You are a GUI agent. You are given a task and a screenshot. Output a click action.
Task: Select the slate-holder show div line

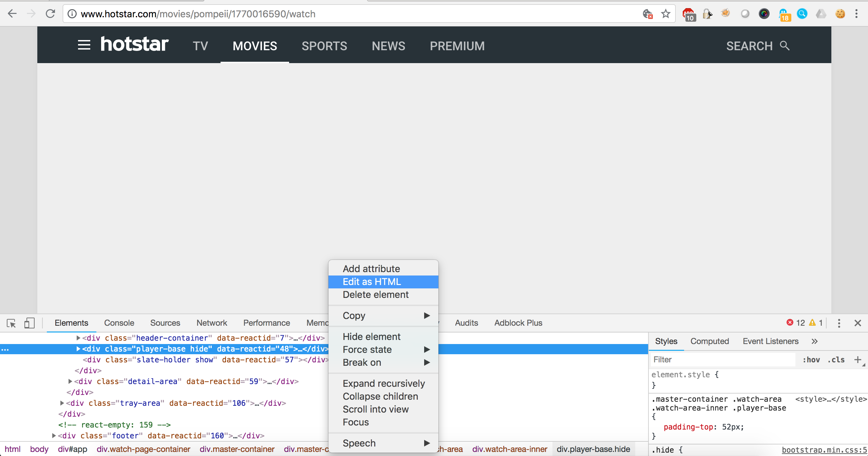tap(206, 360)
